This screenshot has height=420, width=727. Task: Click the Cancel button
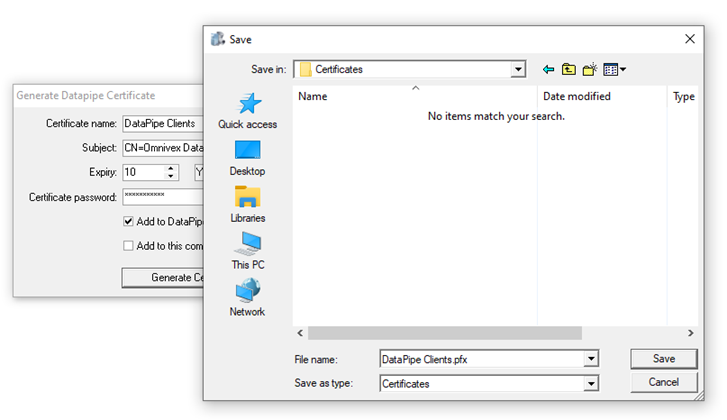click(663, 382)
